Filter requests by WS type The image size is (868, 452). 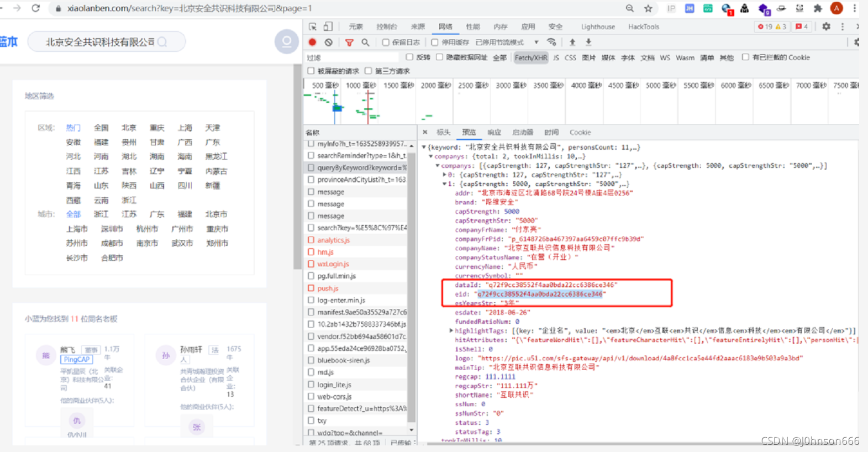pos(665,57)
